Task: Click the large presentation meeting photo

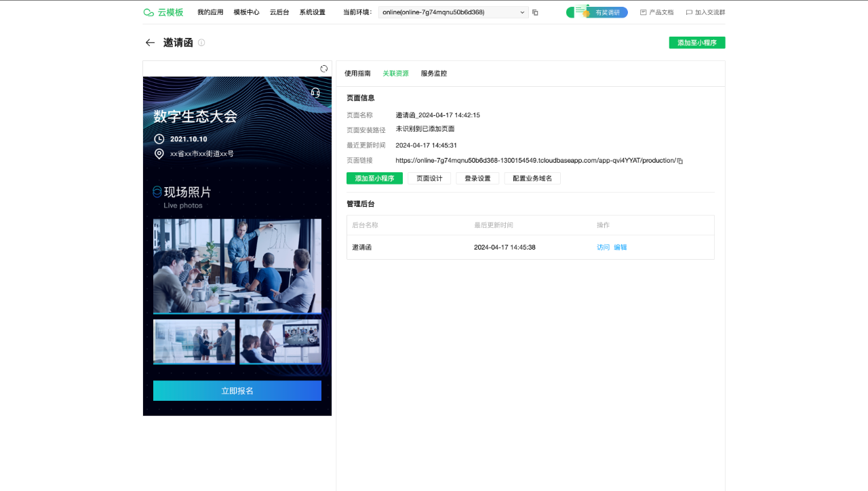Action: point(237,266)
